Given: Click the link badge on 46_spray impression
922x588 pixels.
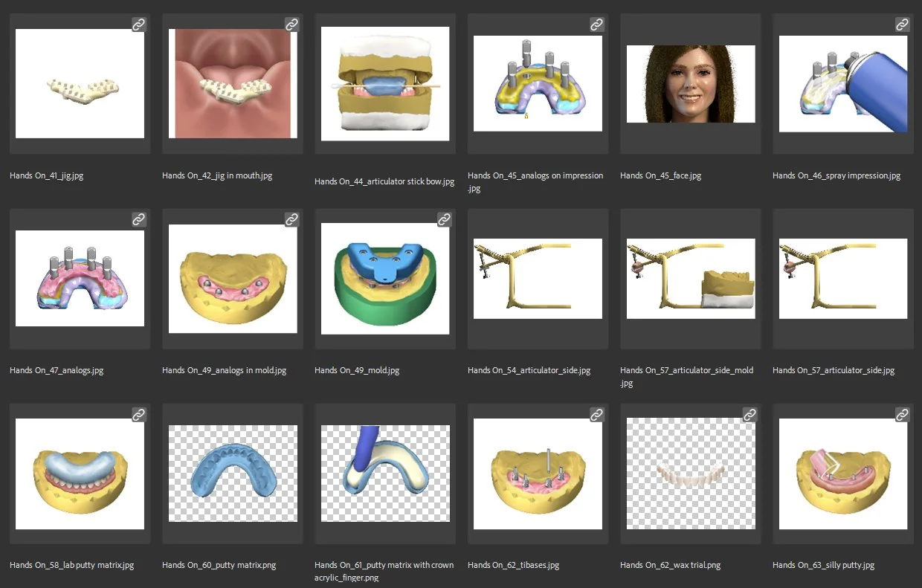Looking at the screenshot, I should click(902, 25).
